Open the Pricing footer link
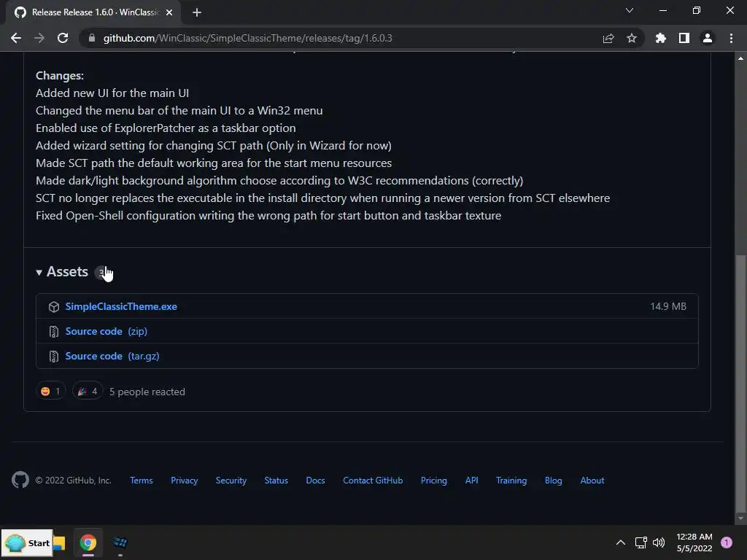Image resolution: width=747 pixels, height=560 pixels. point(434,481)
